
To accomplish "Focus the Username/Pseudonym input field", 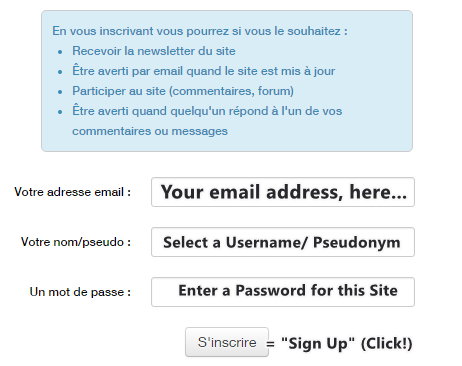I will tap(283, 242).
